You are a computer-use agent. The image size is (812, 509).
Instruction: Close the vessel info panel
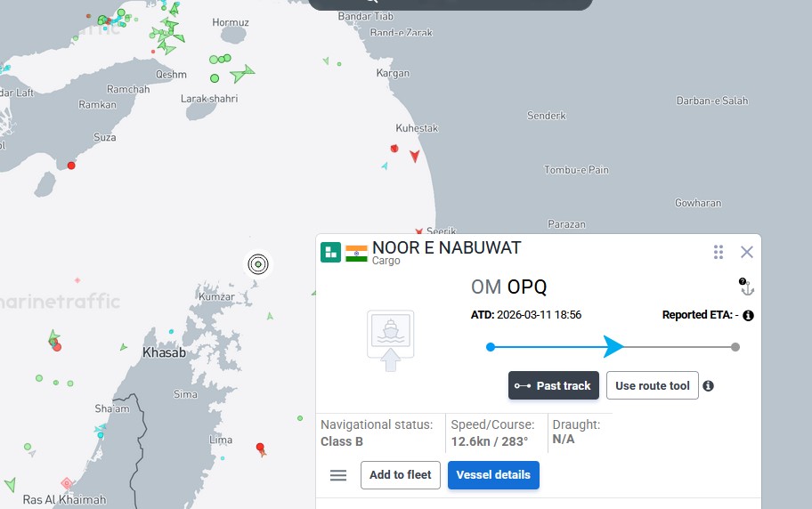click(747, 252)
